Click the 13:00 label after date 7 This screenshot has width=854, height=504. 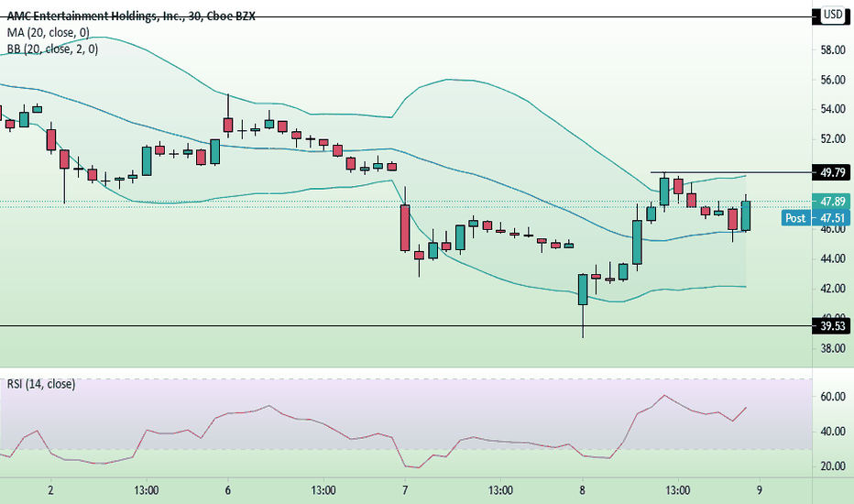click(500, 490)
